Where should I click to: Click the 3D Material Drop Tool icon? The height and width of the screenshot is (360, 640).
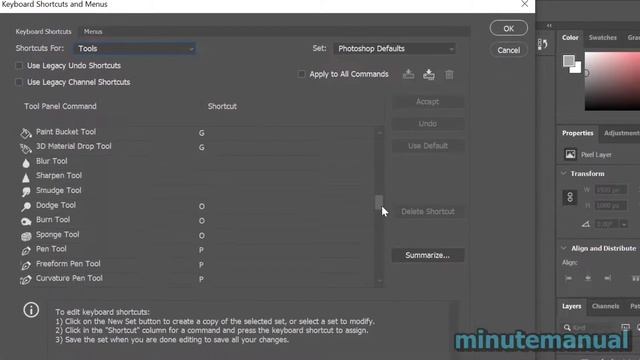(x=26, y=148)
